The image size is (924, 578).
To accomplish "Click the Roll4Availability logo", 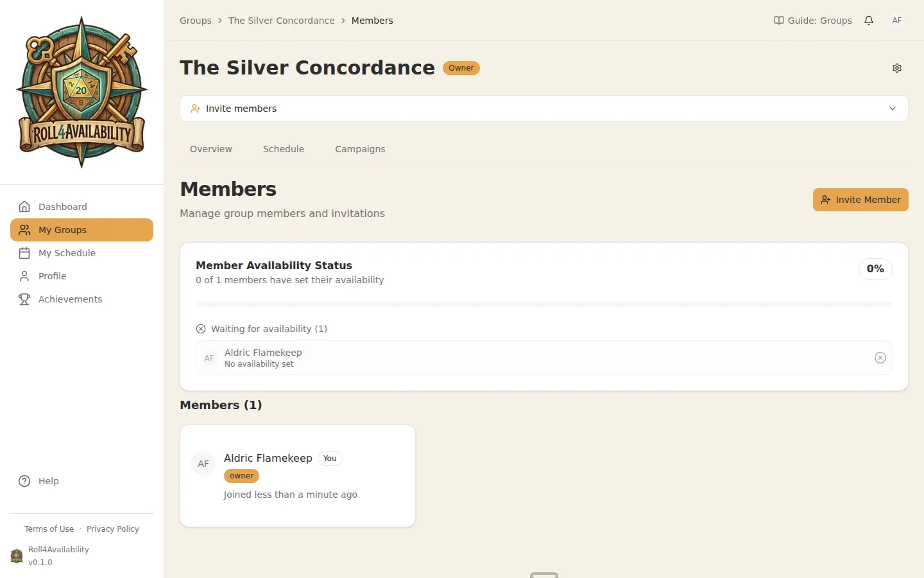I will [x=81, y=90].
